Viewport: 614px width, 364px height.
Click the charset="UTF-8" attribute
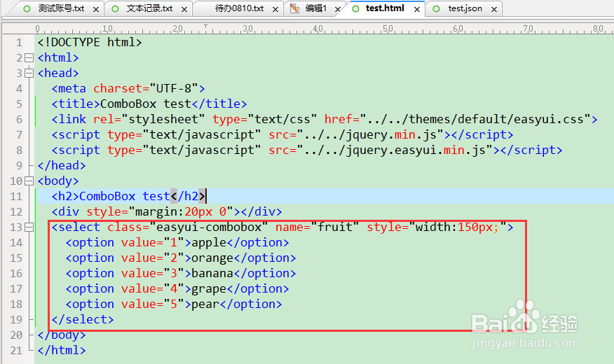pos(146,88)
